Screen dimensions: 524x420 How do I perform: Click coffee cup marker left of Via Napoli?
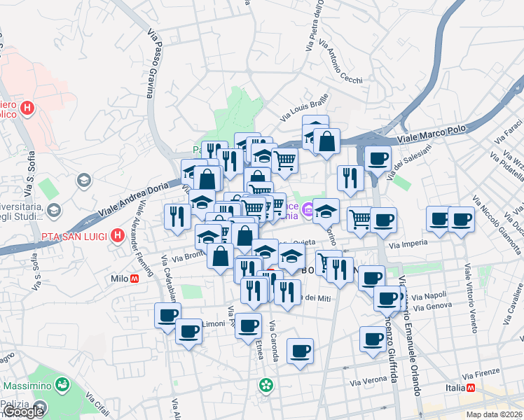point(387,299)
